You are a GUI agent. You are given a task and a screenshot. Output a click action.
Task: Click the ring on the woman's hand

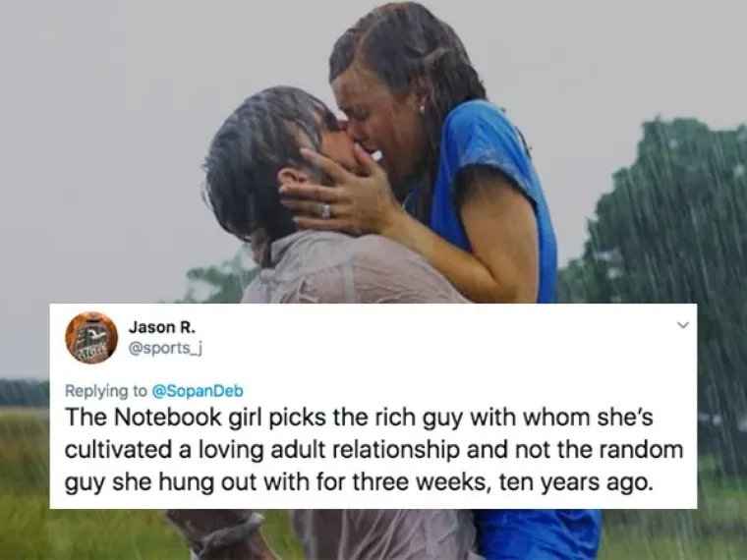pos(326,211)
